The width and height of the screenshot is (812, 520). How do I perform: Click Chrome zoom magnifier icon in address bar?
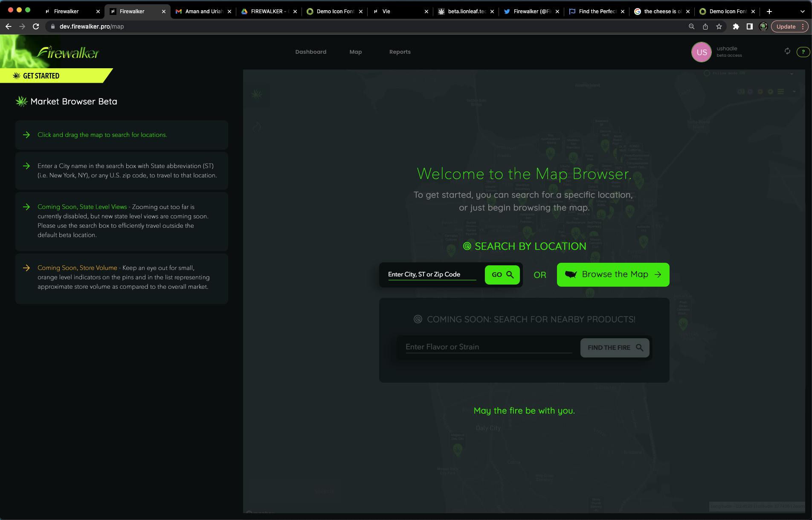692,26
